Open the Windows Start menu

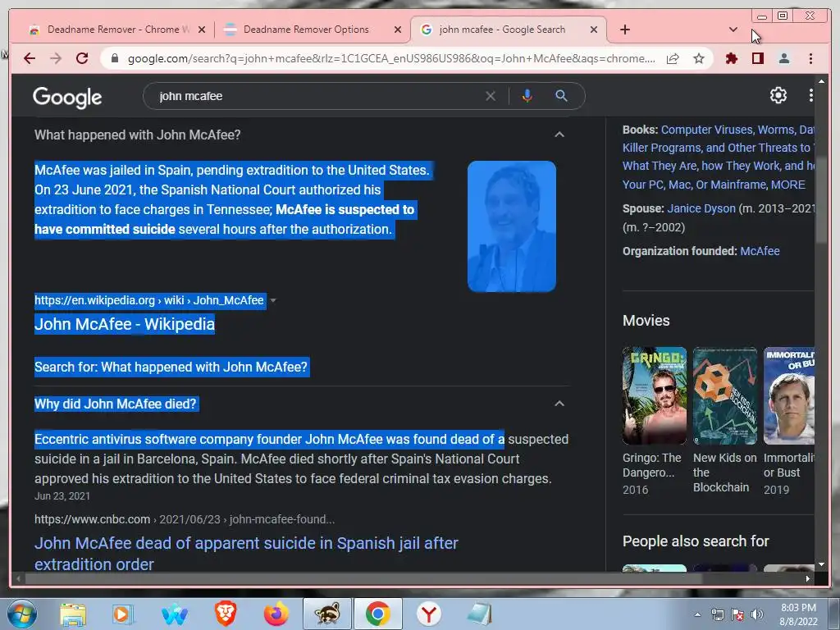click(22, 614)
